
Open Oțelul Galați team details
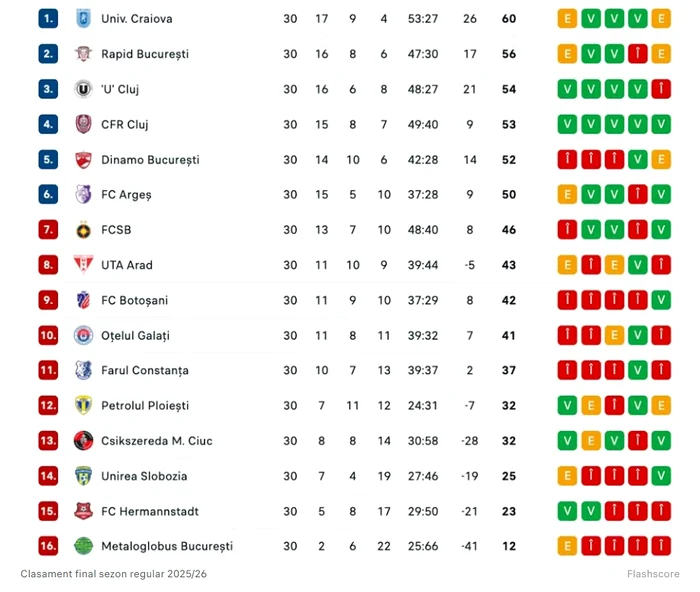coord(136,335)
